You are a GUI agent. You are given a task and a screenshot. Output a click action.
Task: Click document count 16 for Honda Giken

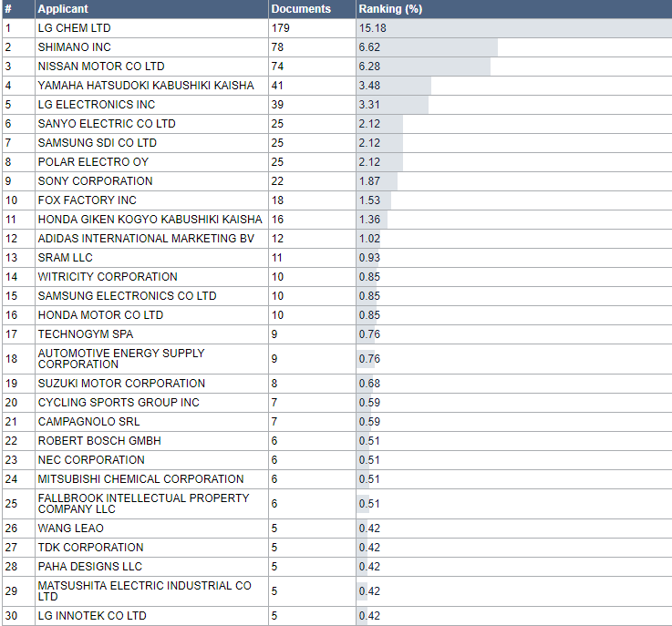277,220
